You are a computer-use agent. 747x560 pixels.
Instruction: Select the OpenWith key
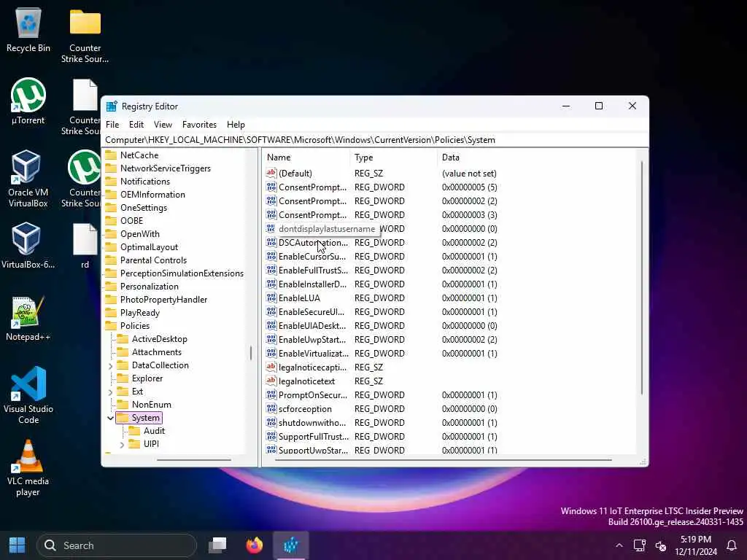point(139,234)
